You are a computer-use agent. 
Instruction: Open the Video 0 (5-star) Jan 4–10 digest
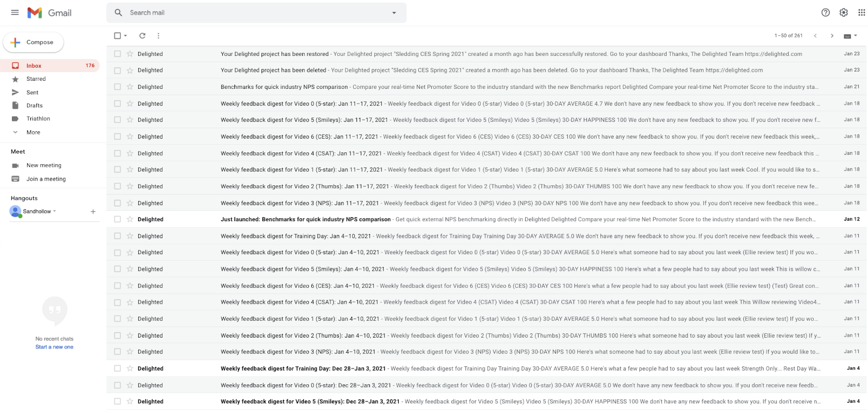pyautogui.click(x=487, y=252)
